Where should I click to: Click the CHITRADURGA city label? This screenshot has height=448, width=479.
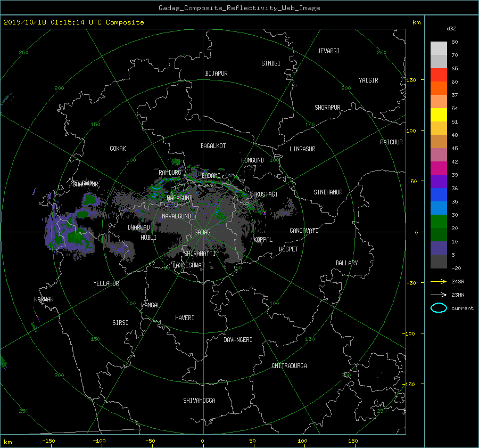pos(289,366)
